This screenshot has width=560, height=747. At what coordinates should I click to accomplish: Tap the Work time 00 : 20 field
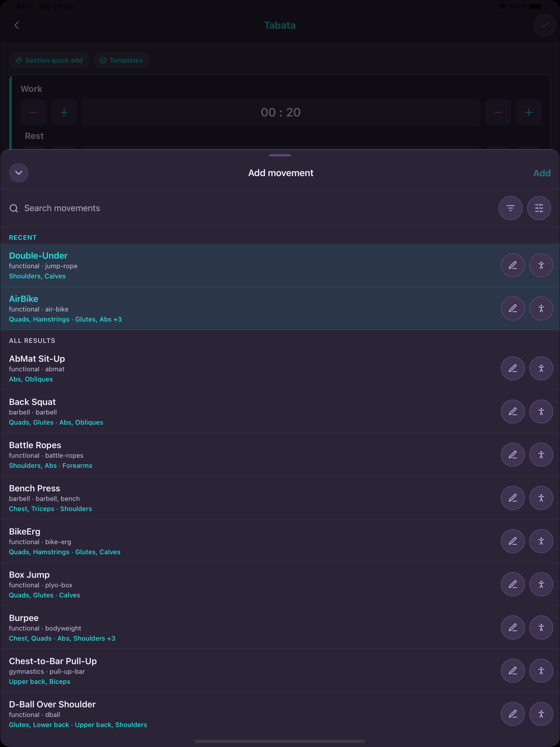click(x=281, y=112)
